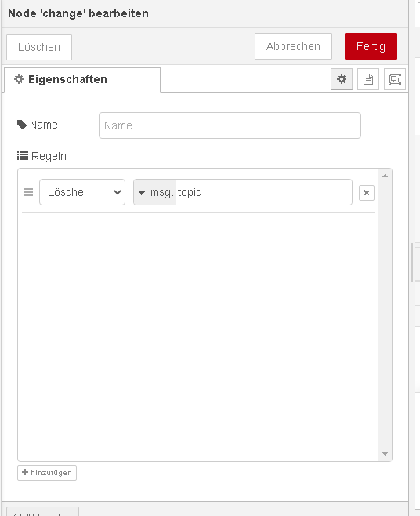The width and height of the screenshot is (420, 516).
Task: Click the rules list scroll-down arrow
Action: (x=386, y=454)
